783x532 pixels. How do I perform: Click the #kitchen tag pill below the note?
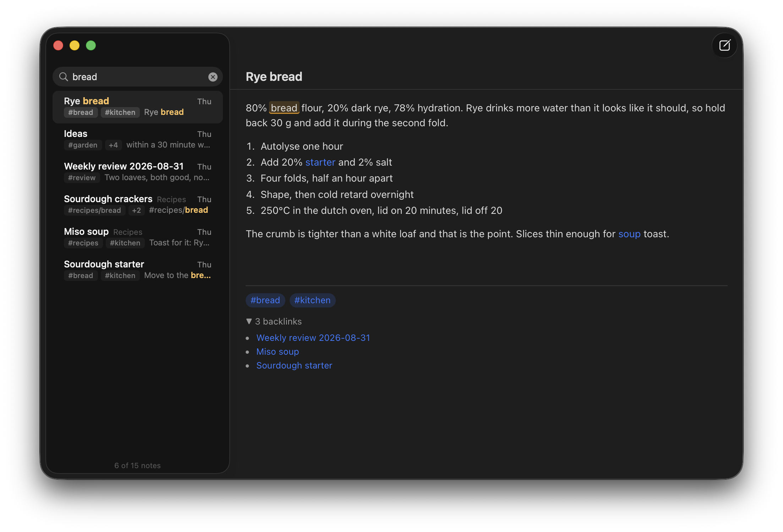point(312,300)
